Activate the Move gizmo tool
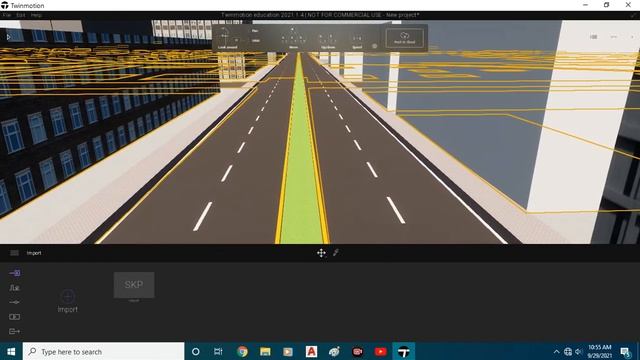 click(x=321, y=253)
